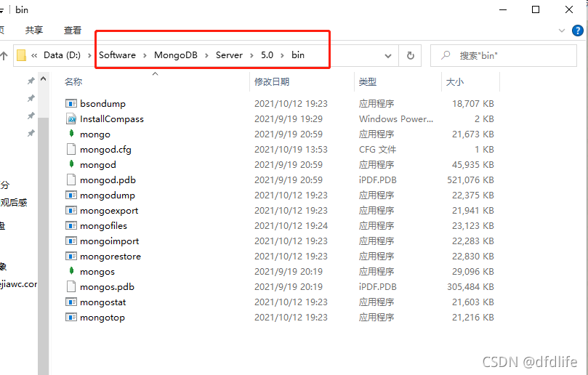
Task: Click the mongotop application icon
Action: point(71,318)
